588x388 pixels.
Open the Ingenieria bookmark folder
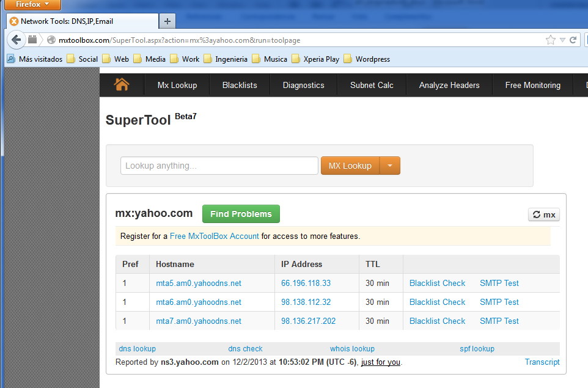226,59
